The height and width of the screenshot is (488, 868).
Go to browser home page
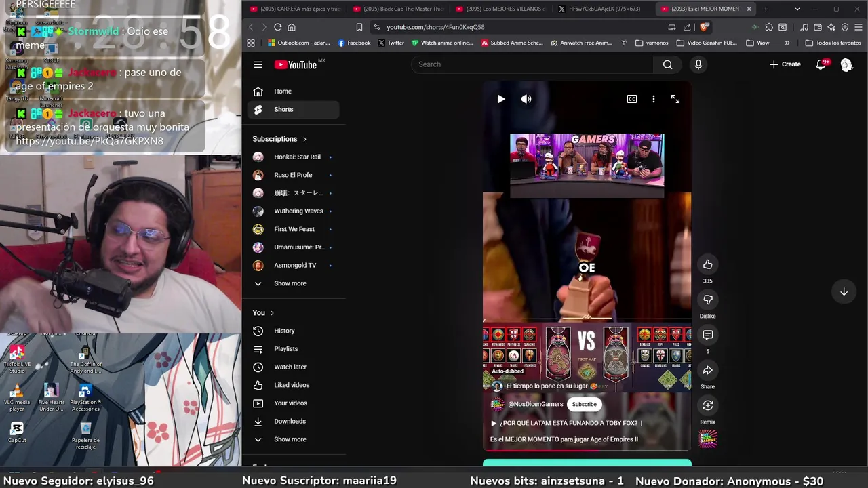292,27
